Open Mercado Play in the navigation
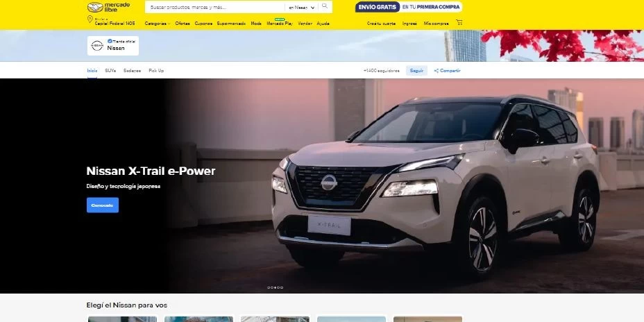This screenshot has width=644, height=322. click(280, 23)
